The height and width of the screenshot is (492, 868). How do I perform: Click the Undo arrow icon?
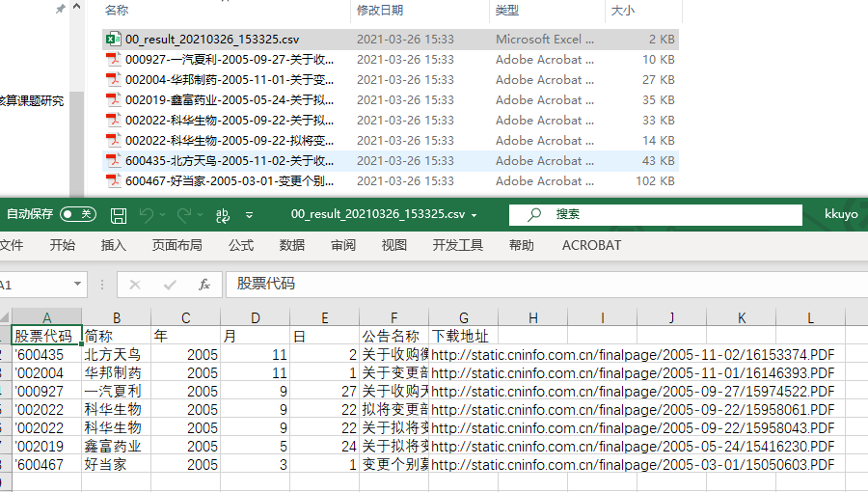[147, 215]
